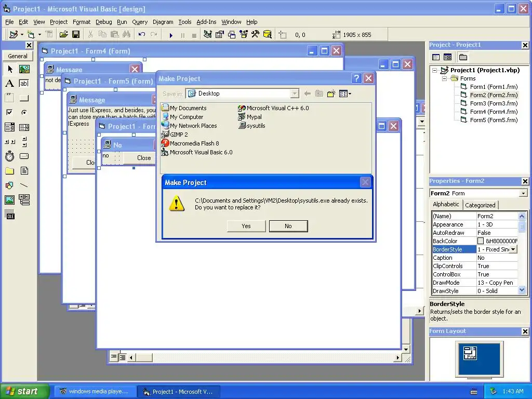Image resolution: width=532 pixels, height=399 pixels.
Task: Open Properties Window from the toolbar
Action: 220,35
